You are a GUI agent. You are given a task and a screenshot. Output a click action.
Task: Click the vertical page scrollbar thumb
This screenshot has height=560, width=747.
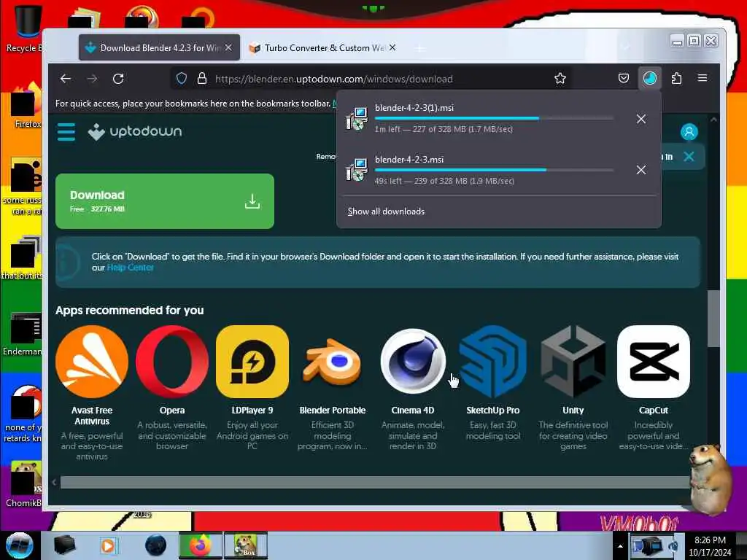[713, 319]
